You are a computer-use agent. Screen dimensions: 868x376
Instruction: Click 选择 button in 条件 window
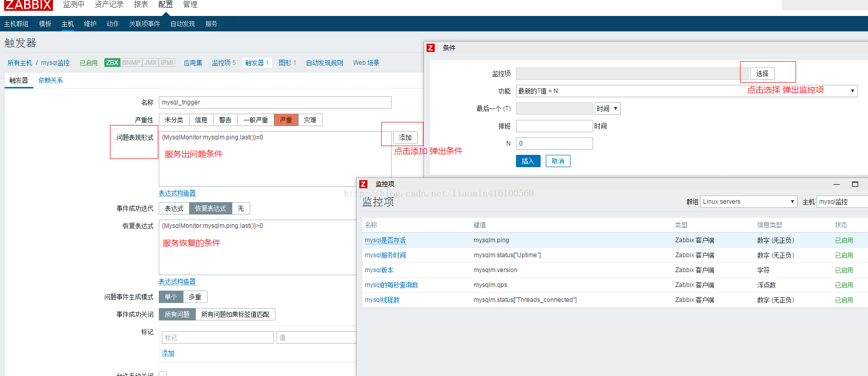pos(763,74)
